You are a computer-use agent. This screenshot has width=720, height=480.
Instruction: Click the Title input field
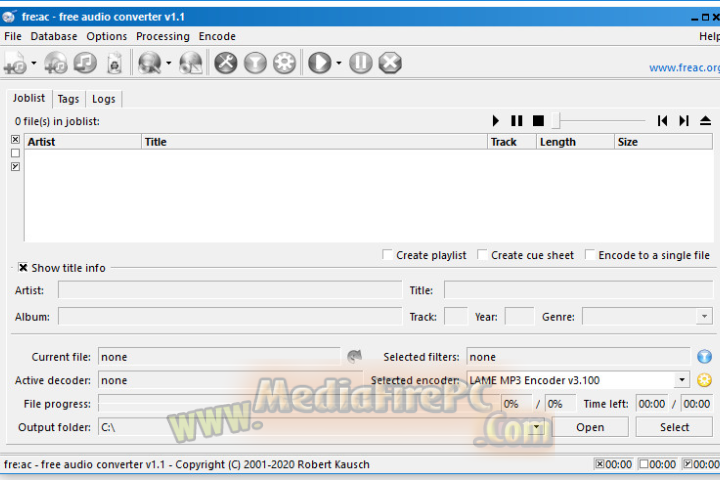click(x=579, y=290)
